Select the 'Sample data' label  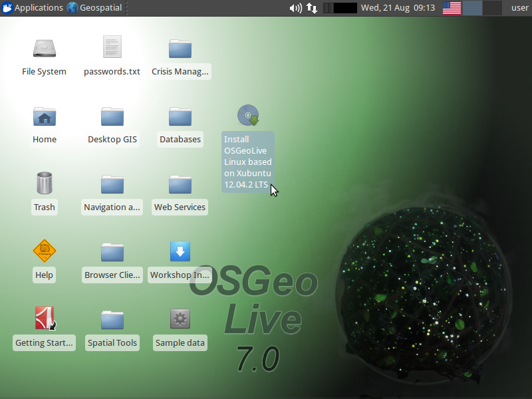180,343
